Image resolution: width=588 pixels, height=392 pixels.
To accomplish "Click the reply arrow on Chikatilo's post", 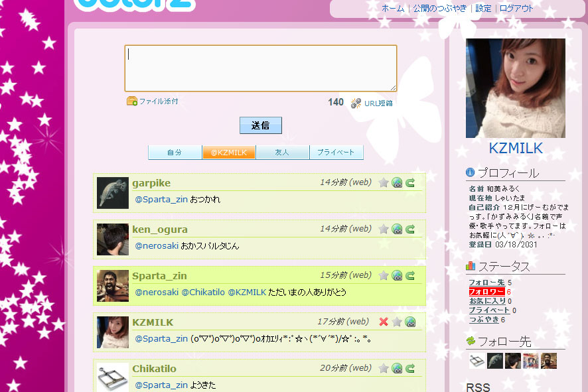I will pyautogui.click(x=410, y=368).
